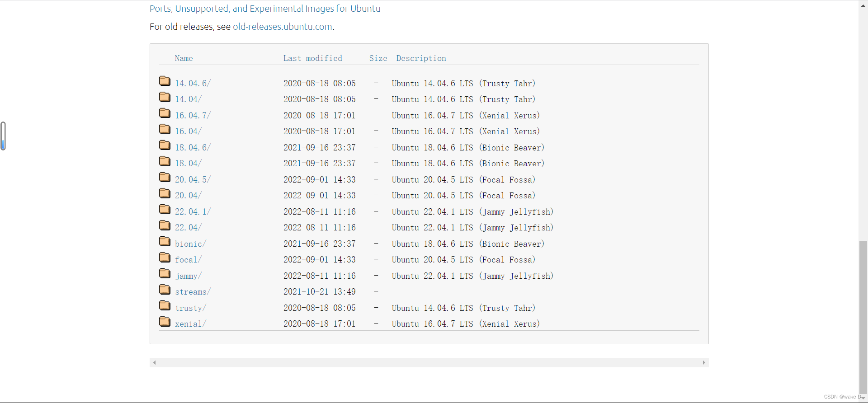Click the floating widget on left edge
The width and height of the screenshot is (868, 403).
3,136
